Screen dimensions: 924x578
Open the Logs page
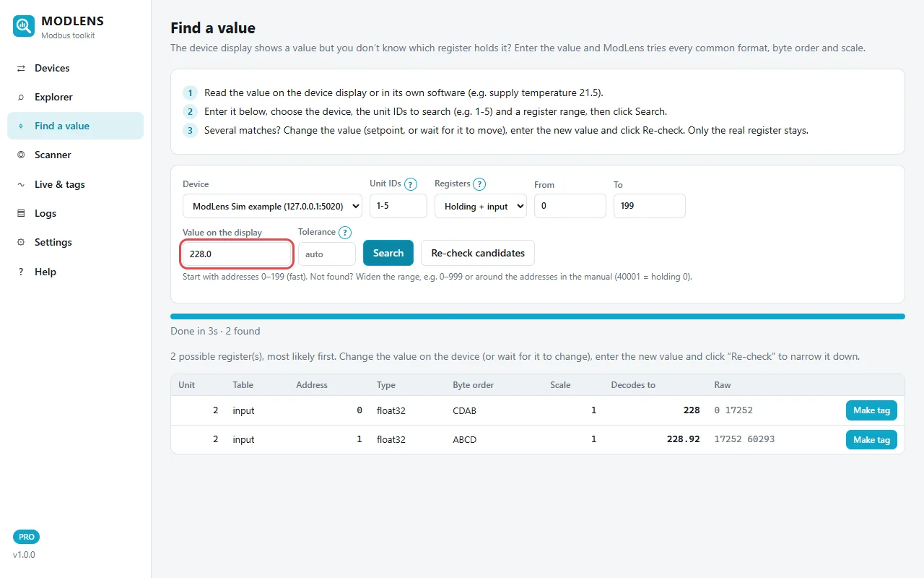click(x=75, y=213)
